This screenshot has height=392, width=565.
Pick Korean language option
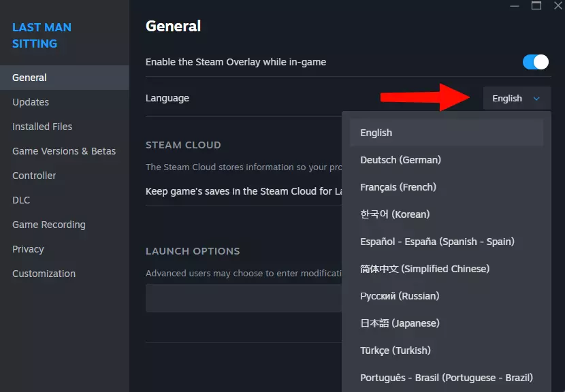pos(395,214)
